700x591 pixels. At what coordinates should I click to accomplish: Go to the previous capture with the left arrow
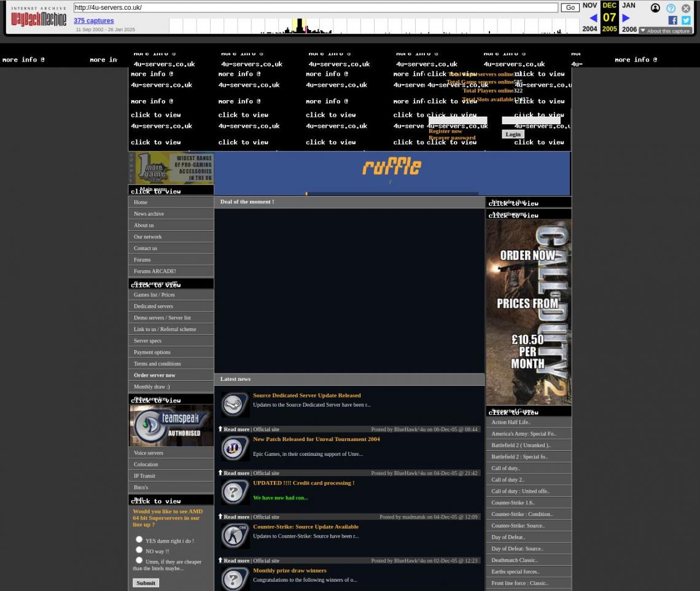pos(593,18)
